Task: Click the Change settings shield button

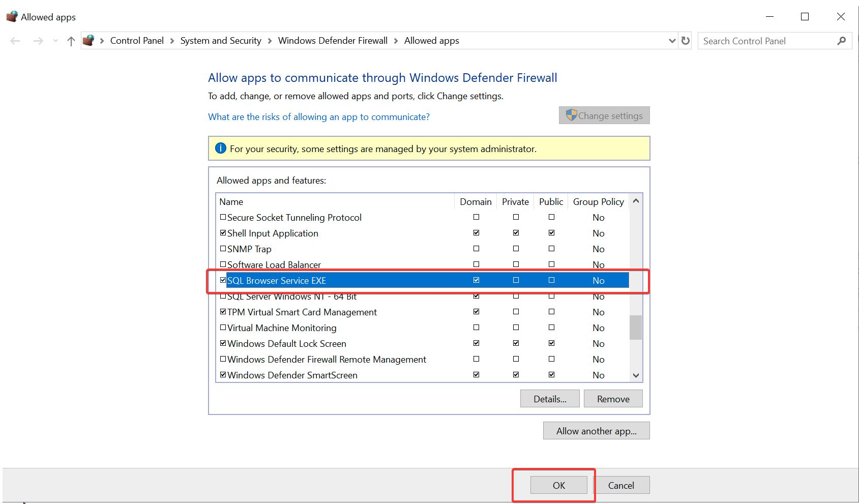Action: tap(604, 115)
